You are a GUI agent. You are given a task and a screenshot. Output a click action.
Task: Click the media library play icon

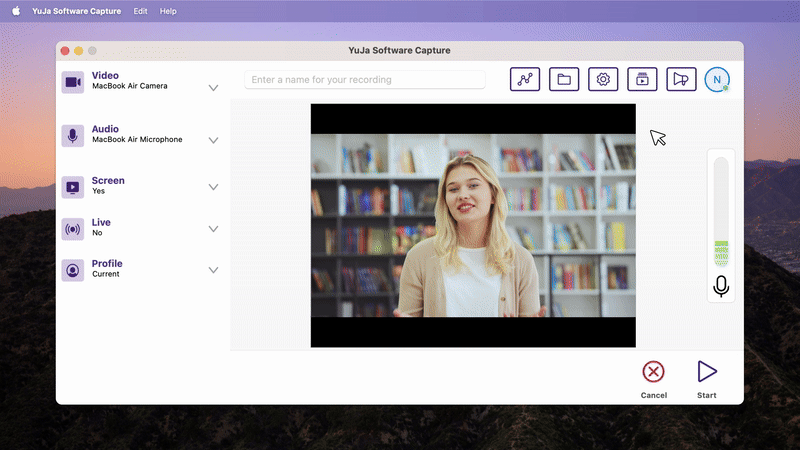(x=641, y=80)
